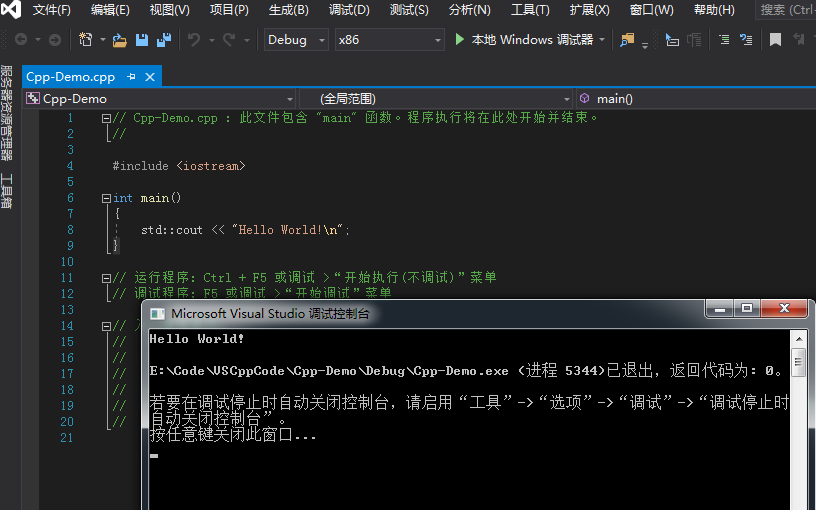Viewport: 816px width, 510px height.
Task: Open the undo history dropdown arrow
Action: (x=212, y=40)
